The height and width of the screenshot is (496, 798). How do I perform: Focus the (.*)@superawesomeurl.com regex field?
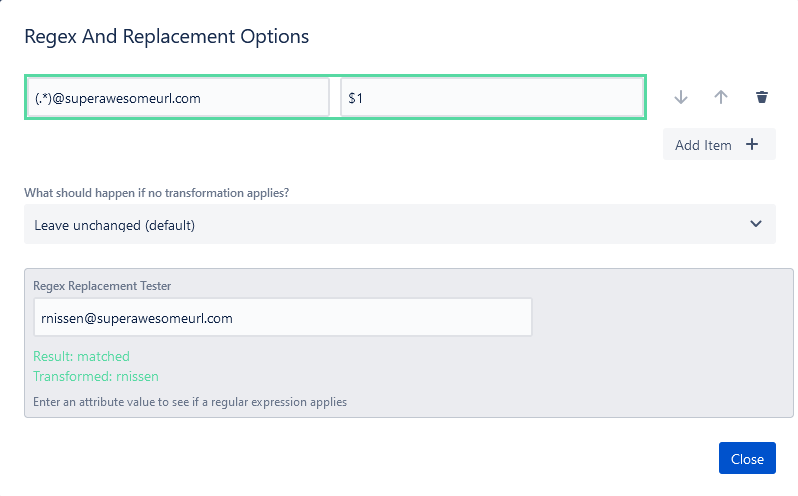177,97
